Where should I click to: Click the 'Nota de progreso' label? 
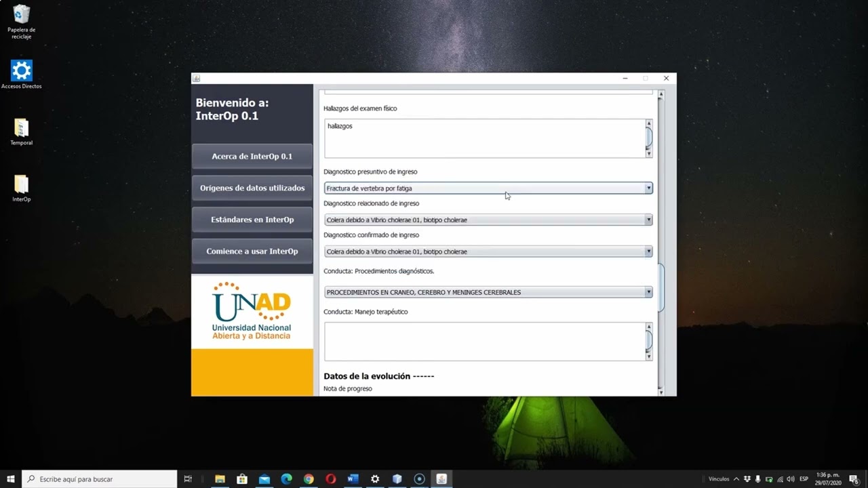(348, 388)
